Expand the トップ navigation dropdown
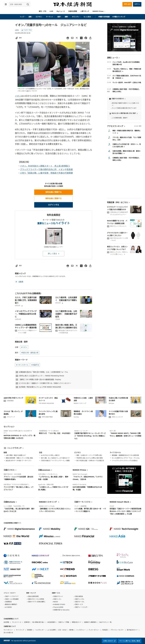Viewport: 145px width, 644px height. pos(23,17)
